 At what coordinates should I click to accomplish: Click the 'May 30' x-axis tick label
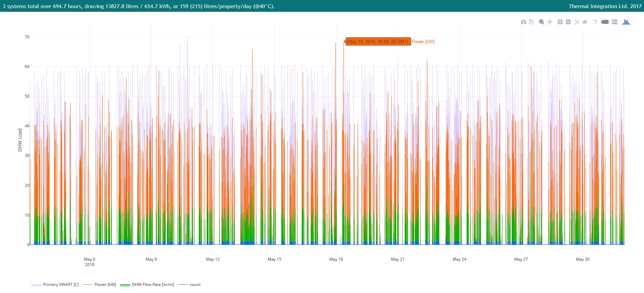(583, 259)
